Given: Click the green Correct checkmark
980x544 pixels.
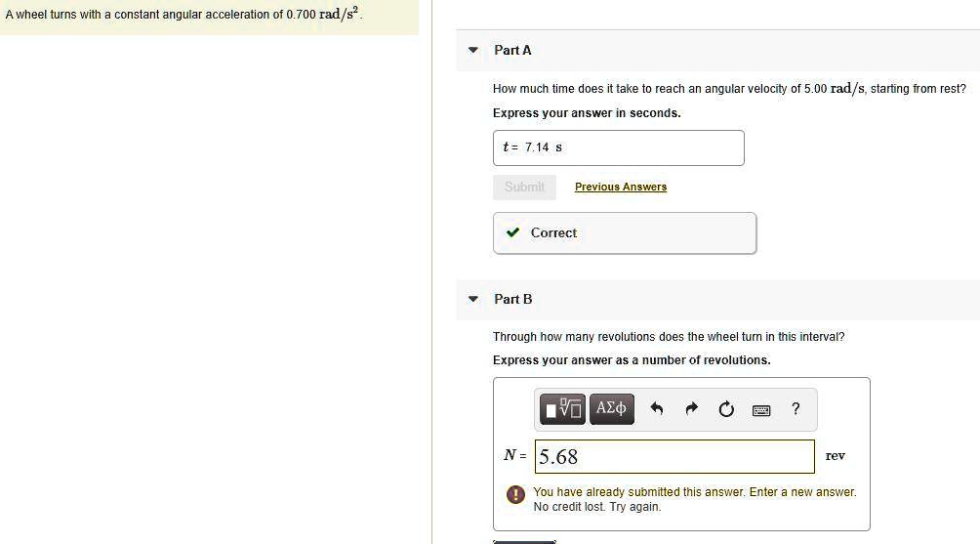Looking at the screenshot, I should coord(512,232).
